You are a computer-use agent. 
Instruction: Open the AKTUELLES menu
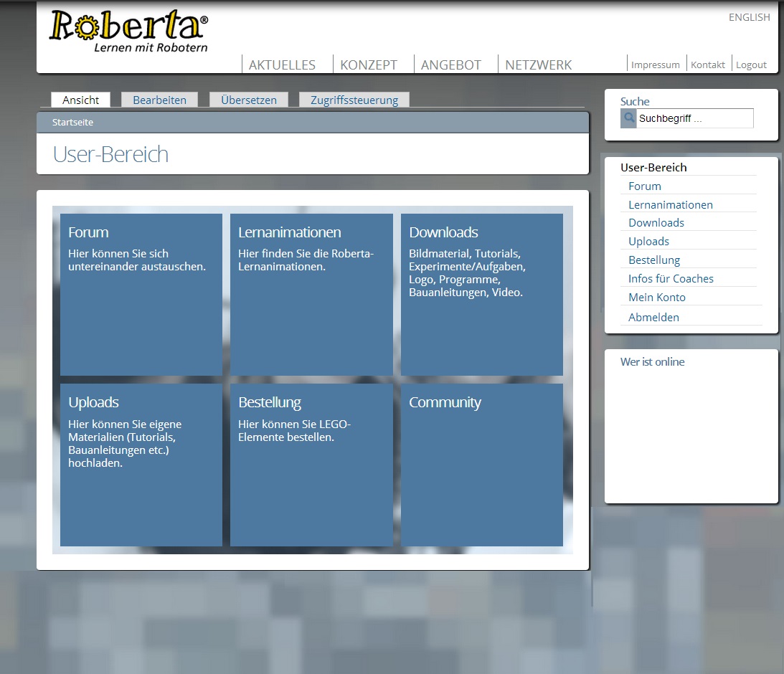[282, 65]
